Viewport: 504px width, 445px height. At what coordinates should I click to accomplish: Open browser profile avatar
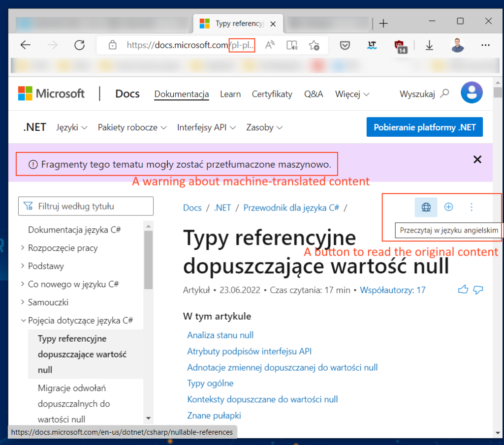[457, 45]
